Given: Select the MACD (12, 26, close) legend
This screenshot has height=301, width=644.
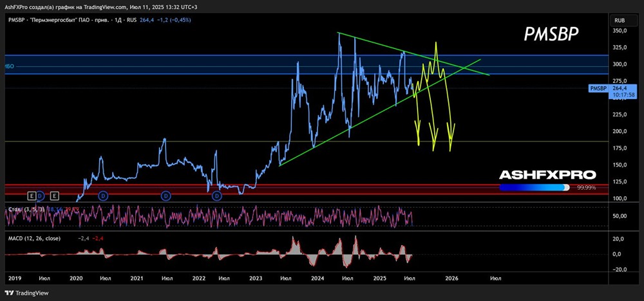Looking at the screenshot, I should [34, 238].
